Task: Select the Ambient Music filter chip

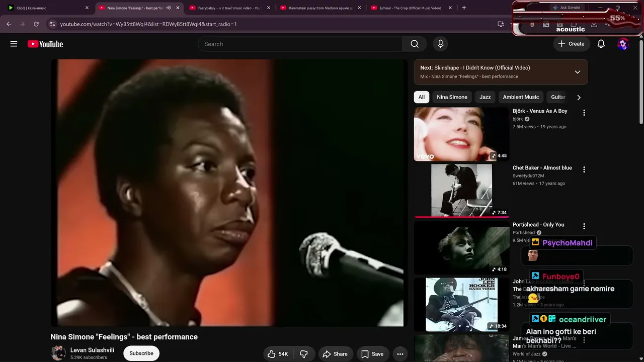Action: pyautogui.click(x=521, y=97)
